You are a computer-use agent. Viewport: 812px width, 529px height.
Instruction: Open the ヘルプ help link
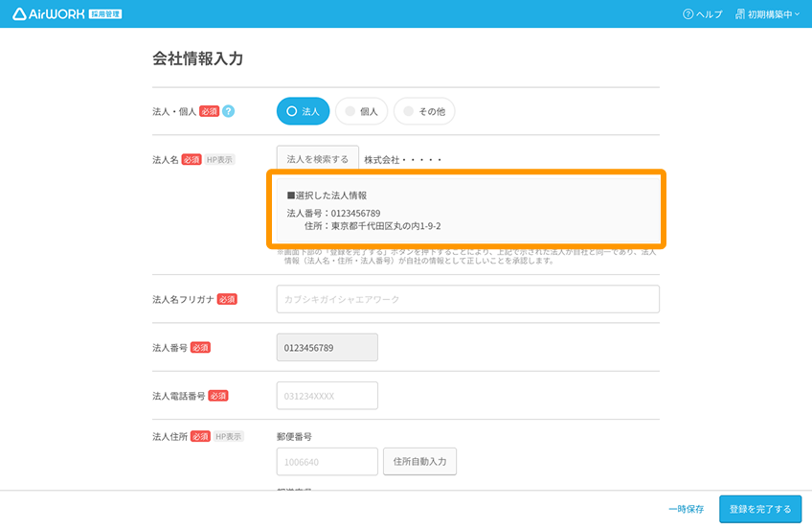coord(702,14)
